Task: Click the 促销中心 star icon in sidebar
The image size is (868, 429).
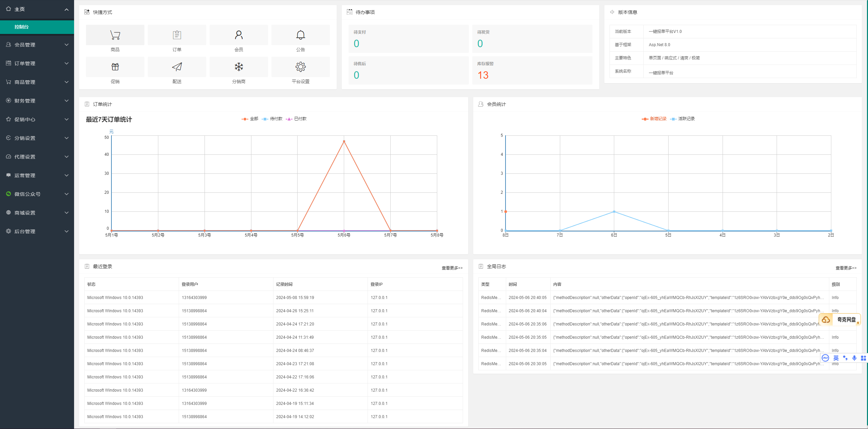Action: click(x=8, y=119)
